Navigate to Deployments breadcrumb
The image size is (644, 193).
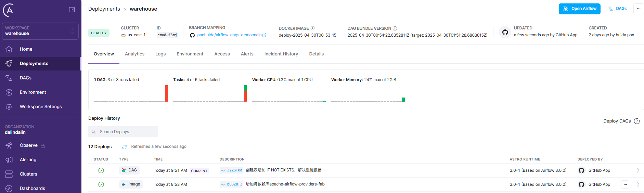click(x=104, y=9)
